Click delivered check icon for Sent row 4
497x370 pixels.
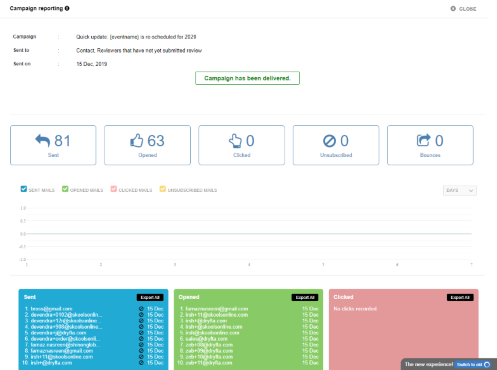(141, 327)
